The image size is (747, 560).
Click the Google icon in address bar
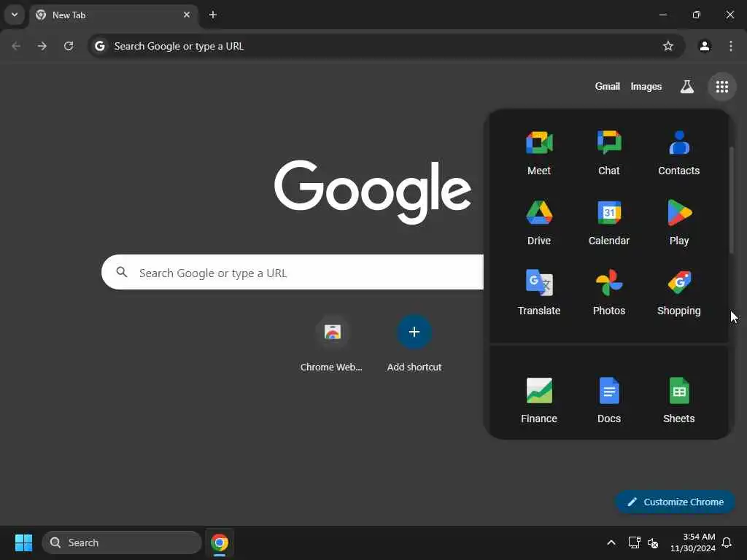click(99, 46)
